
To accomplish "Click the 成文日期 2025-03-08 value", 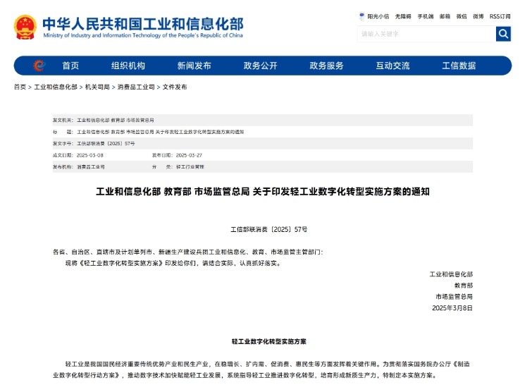I will (90, 155).
